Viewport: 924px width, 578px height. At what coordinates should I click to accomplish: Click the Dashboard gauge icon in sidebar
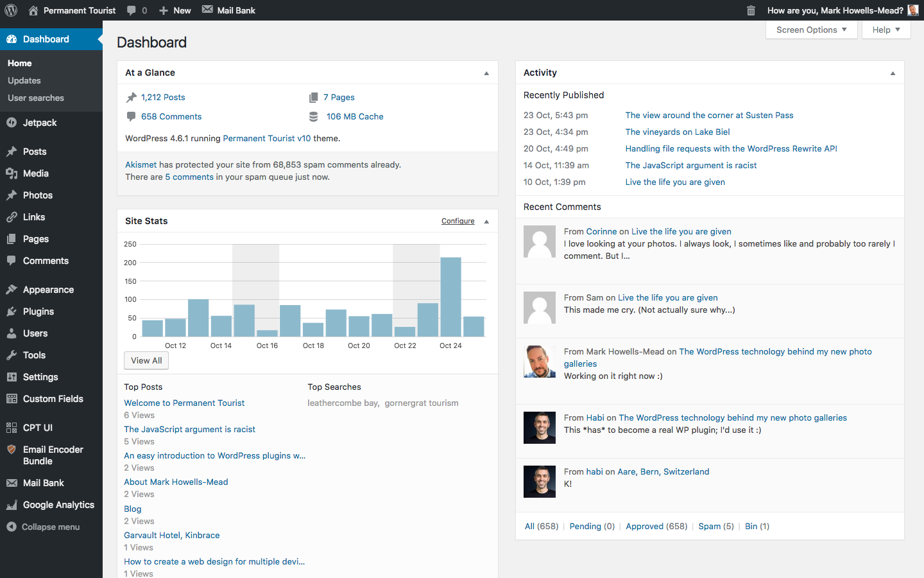point(12,39)
